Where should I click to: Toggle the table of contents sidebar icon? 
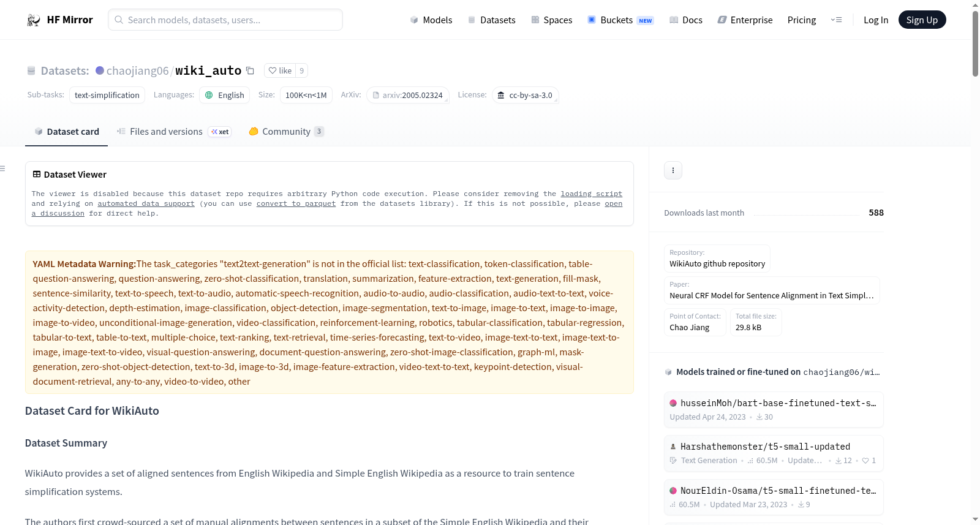click(3, 168)
